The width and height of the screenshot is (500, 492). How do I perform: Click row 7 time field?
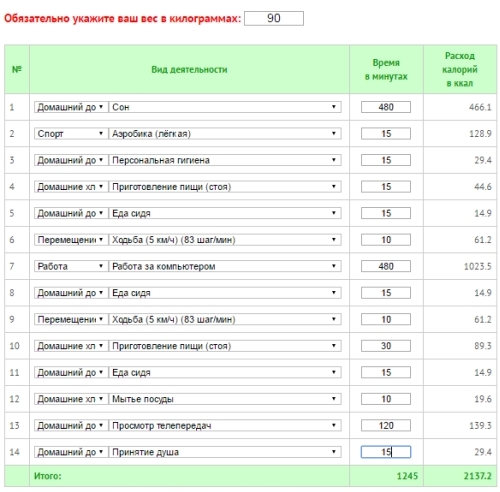click(386, 266)
